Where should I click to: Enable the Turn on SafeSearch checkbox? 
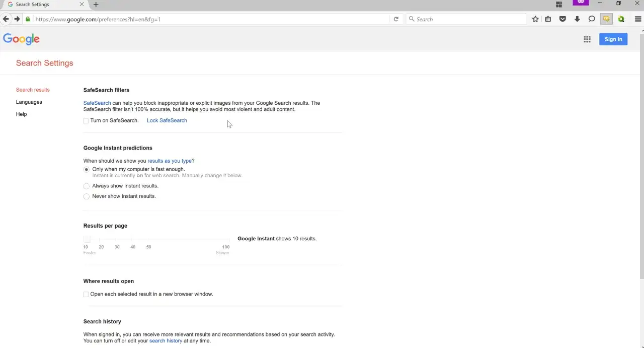(x=86, y=121)
